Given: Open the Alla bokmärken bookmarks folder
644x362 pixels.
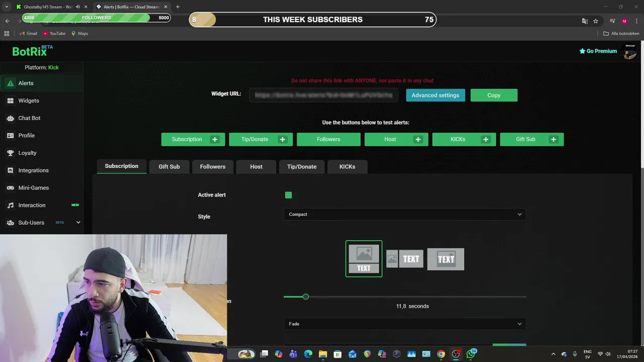Looking at the screenshot, I should pos(621,34).
